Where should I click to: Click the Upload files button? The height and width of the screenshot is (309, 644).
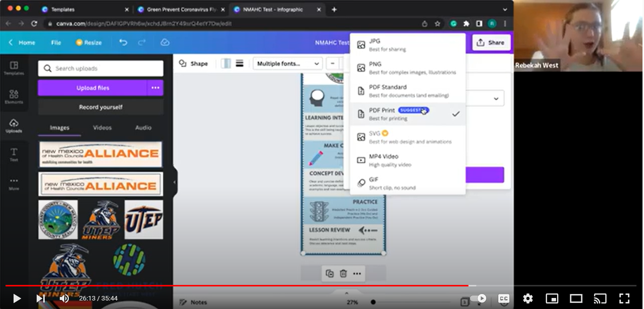click(93, 88)
